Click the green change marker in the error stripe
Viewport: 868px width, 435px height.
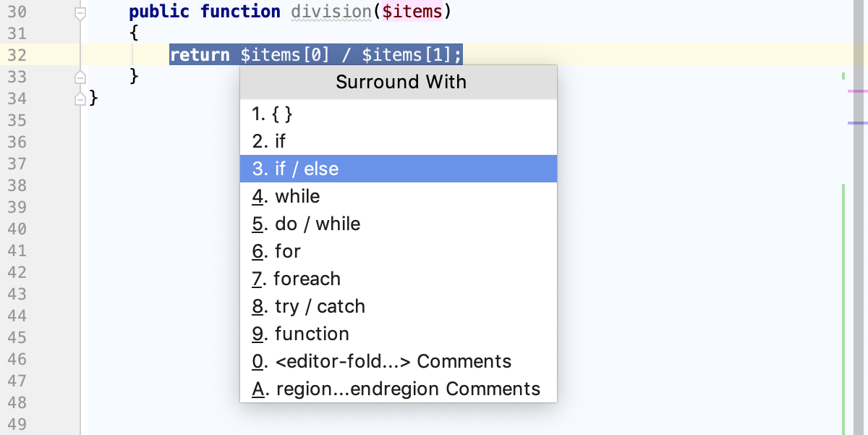pyautogui.click(x=843, y=75)
